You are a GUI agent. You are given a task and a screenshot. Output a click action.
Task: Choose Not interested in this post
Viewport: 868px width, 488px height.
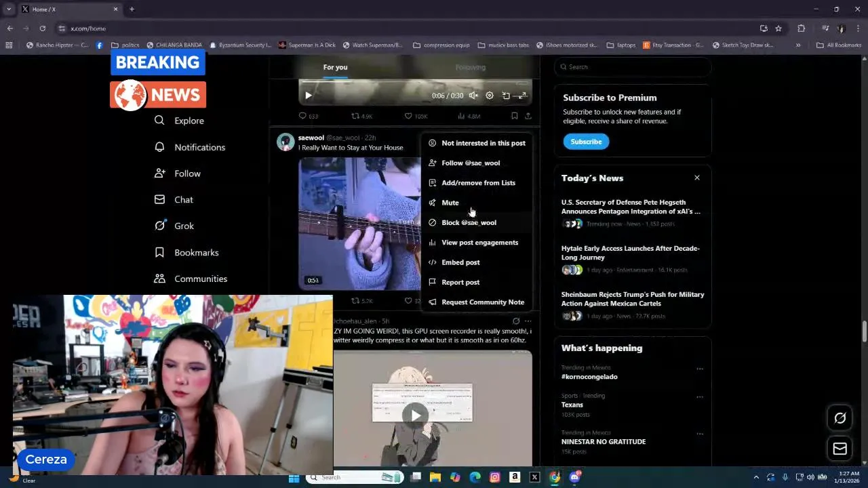pyautogui.click(x=476, y=143)
